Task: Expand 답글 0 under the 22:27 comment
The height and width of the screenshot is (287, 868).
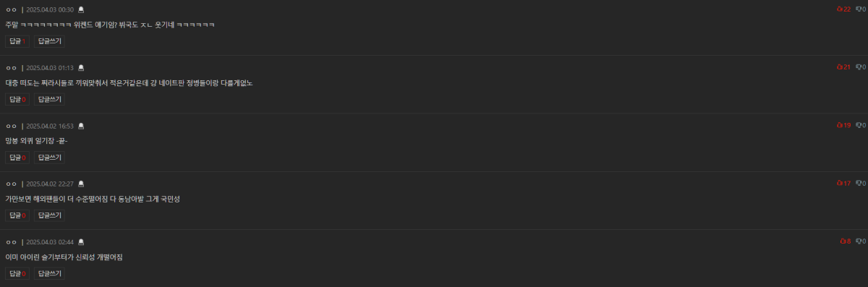Action: coord(17,215)
